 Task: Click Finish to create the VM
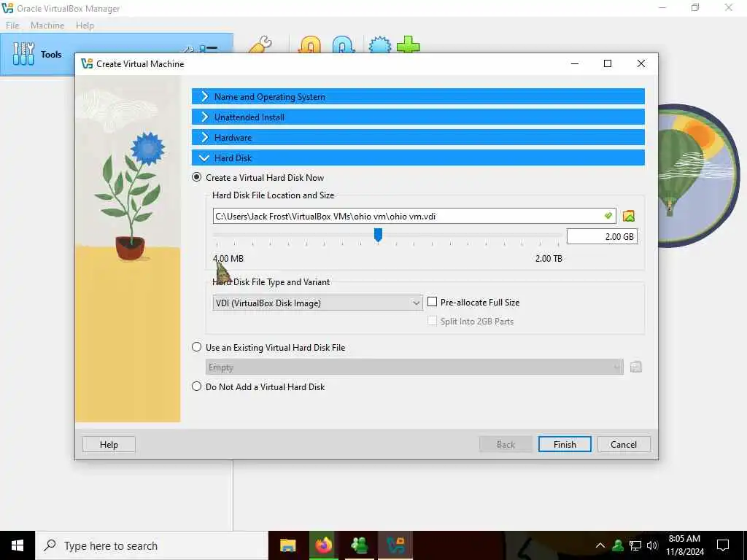pyautogui.click(x=565, y=444)
